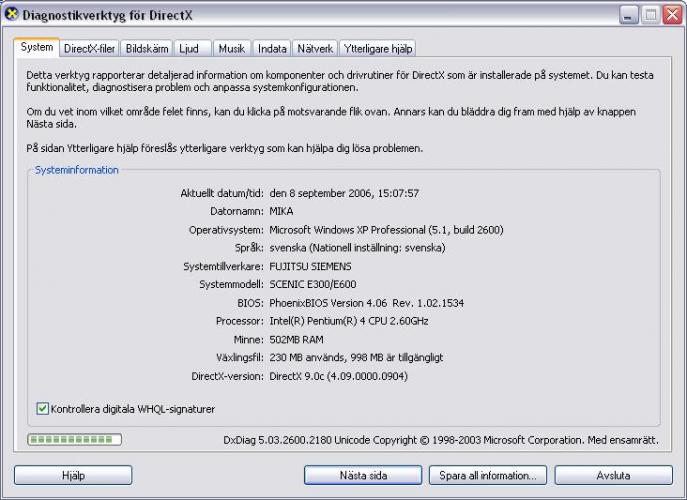Click the maximize button in the title bar
687x500 pixels.
click(650, 14)
